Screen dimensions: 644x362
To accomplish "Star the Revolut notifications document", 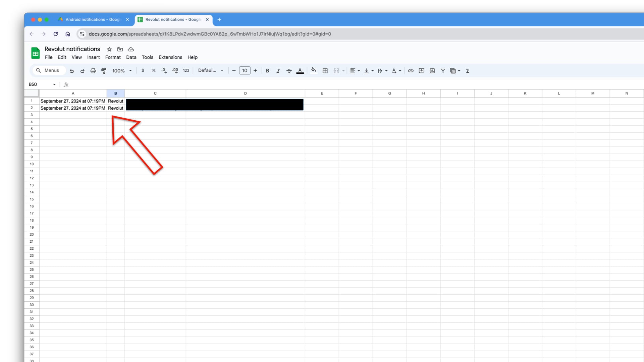I will (109, 49).
